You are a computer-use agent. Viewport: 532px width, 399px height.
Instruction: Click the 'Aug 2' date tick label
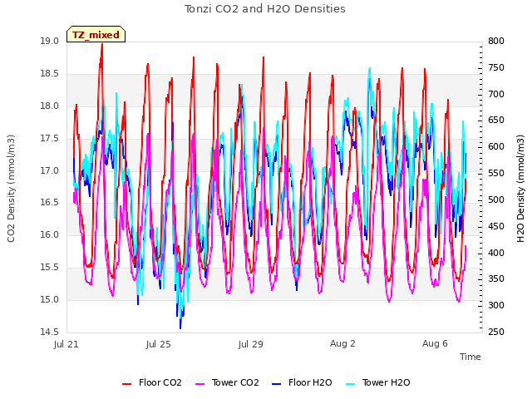[x=342, y=343]
